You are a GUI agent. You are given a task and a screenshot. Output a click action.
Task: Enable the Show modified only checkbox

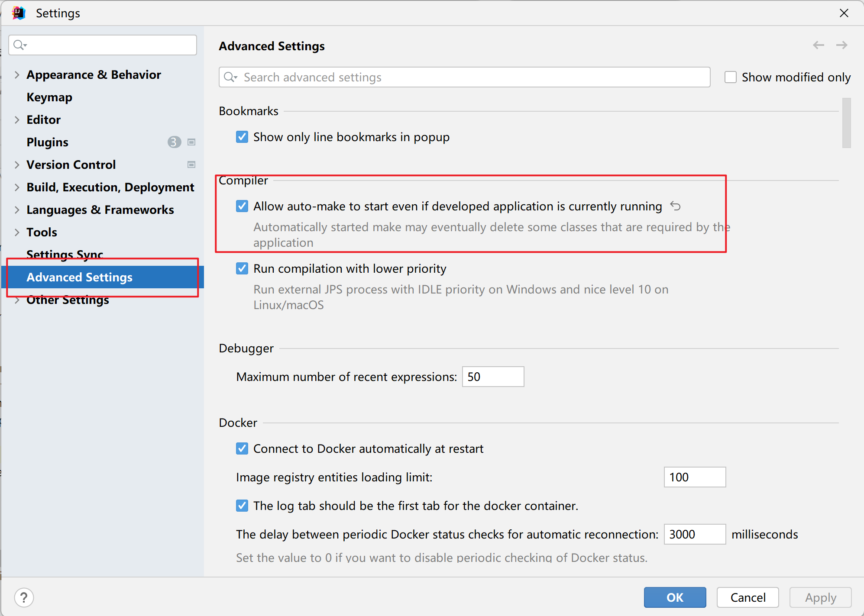(731, 77)
